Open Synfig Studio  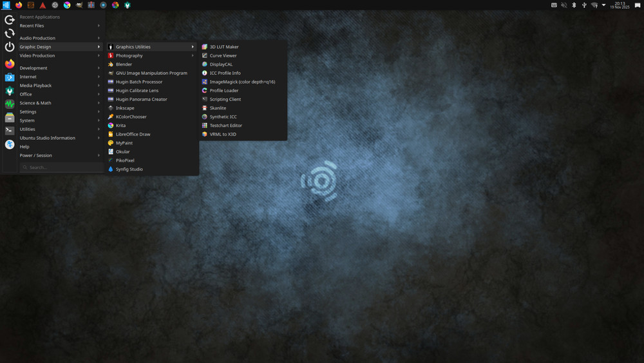[x=151, y=170]
